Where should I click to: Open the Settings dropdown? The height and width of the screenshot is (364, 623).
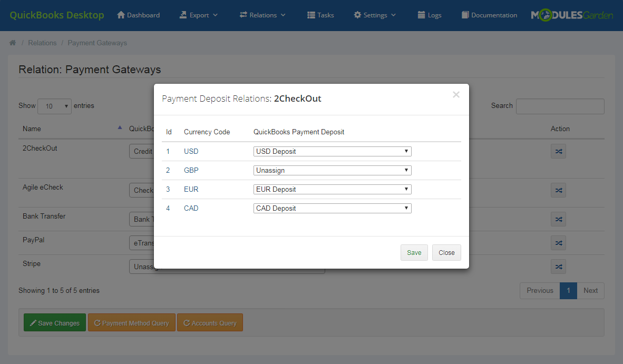pyautogui.click(x=374, y=15)
